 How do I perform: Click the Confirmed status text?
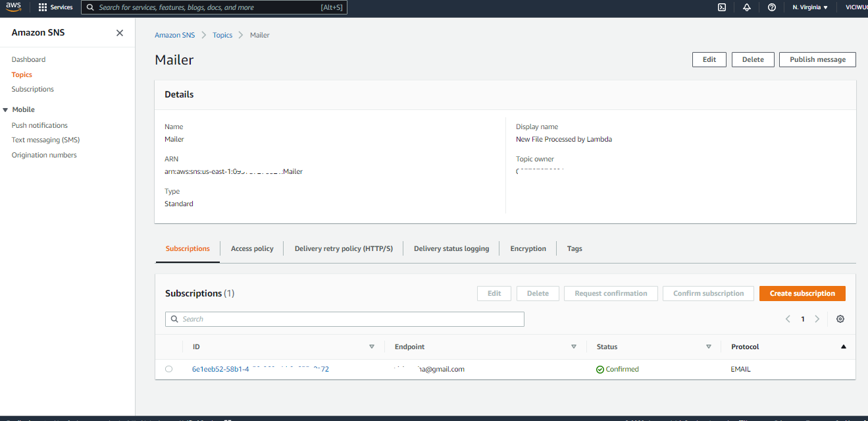[x=622, y=369]
